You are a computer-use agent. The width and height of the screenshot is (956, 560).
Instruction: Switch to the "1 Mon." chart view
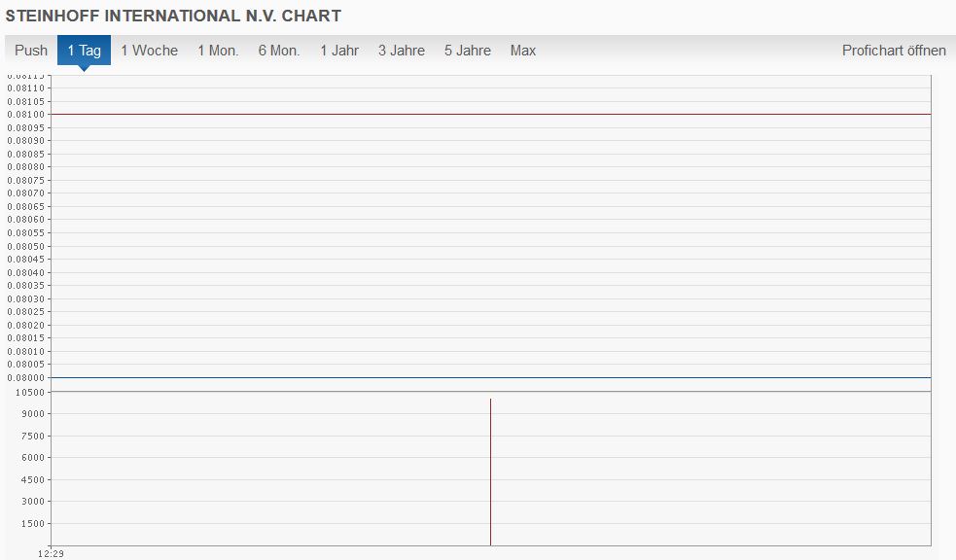coord(218,50)
